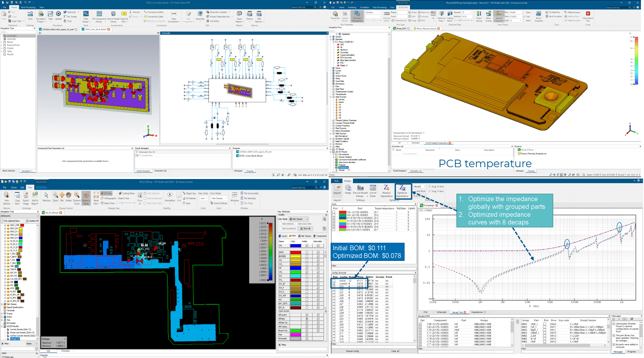Open 2D/3D Plot ribbon tab in thermal window

tap(403, 7)
